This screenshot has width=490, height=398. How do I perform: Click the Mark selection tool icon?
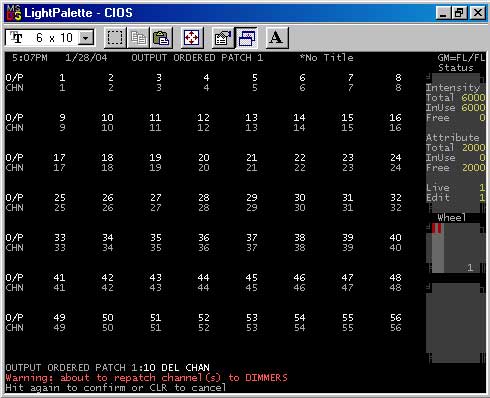pos(115,38)
